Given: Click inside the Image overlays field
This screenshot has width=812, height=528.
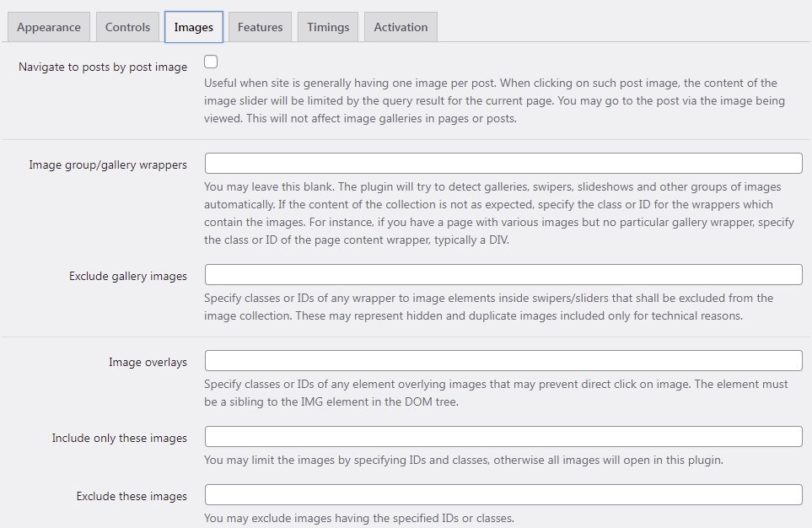Looking at the screenshot, I should [x=503, y=361].
